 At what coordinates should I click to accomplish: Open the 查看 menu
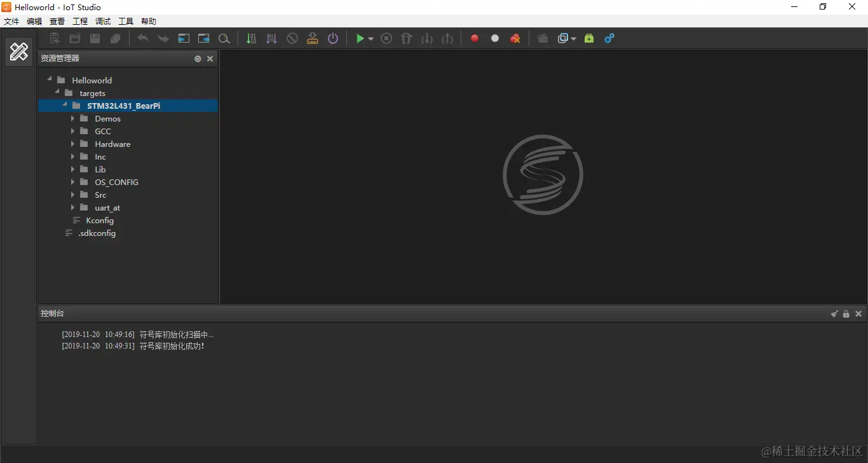tap(57, 22)
